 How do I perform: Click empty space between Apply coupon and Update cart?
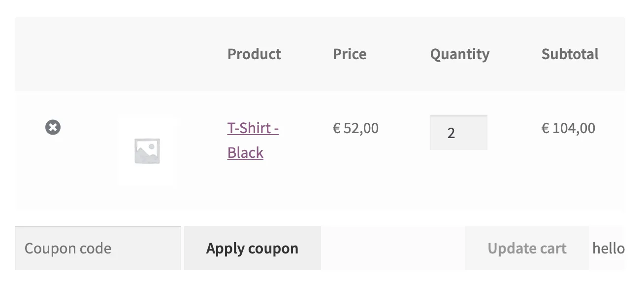392,249
